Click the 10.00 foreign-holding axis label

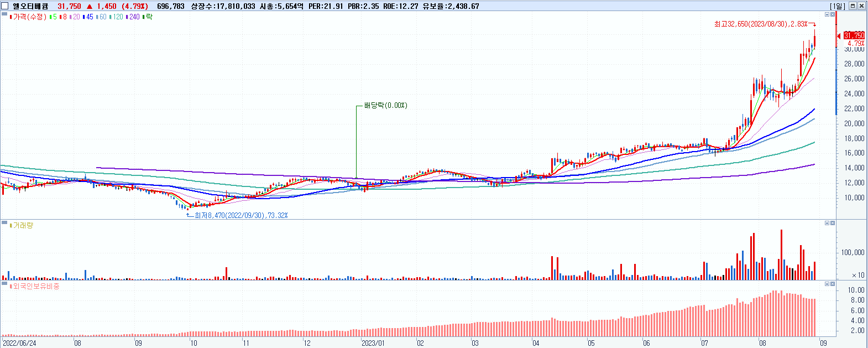(x=856, y=290)
